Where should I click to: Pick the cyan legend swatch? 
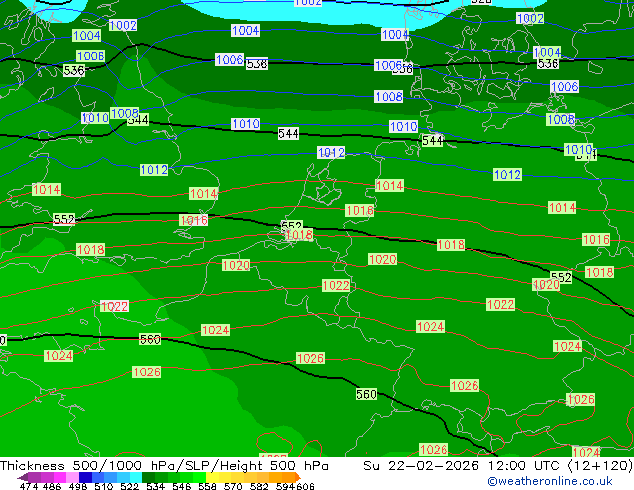136,477
